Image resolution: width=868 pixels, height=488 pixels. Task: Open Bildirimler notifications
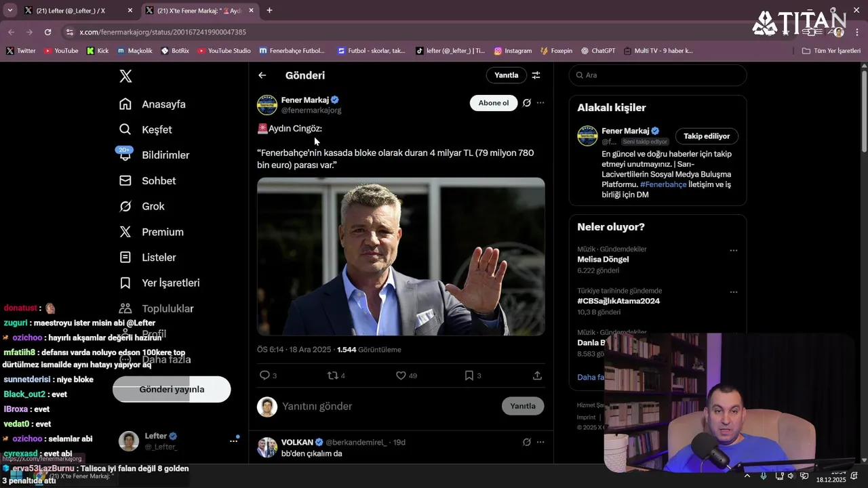point(154,155)
